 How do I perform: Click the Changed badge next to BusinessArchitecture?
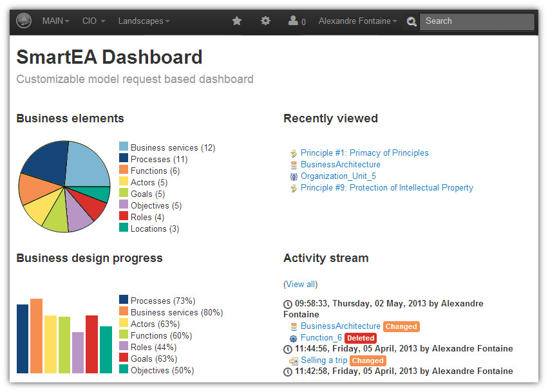coord(401,326)
